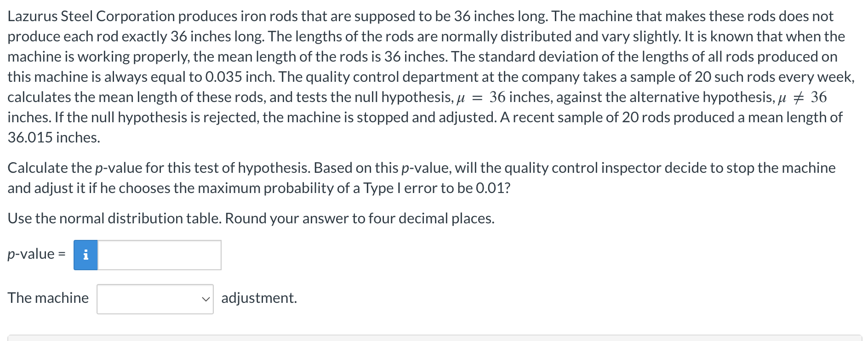Click the blue info icon beside p-value
The width and height of the screenshot is (868, 341).
(x=86, y=255)
